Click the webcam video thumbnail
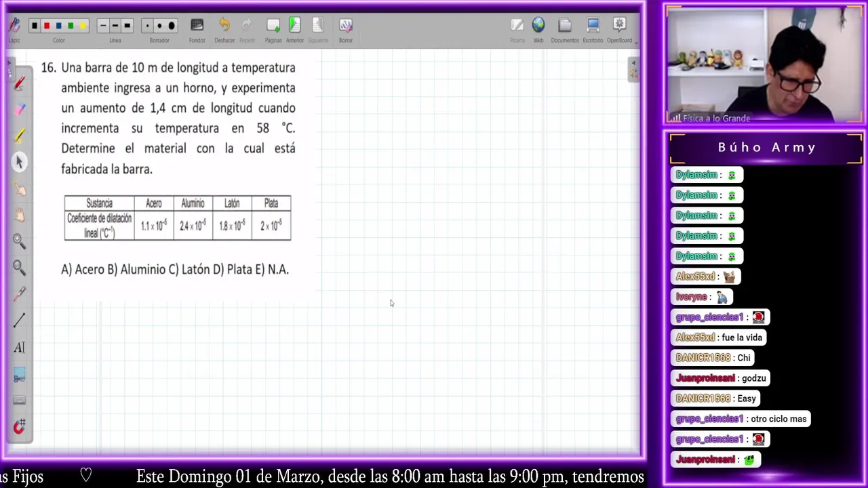868x488 pixels. [x=764, y=65]
